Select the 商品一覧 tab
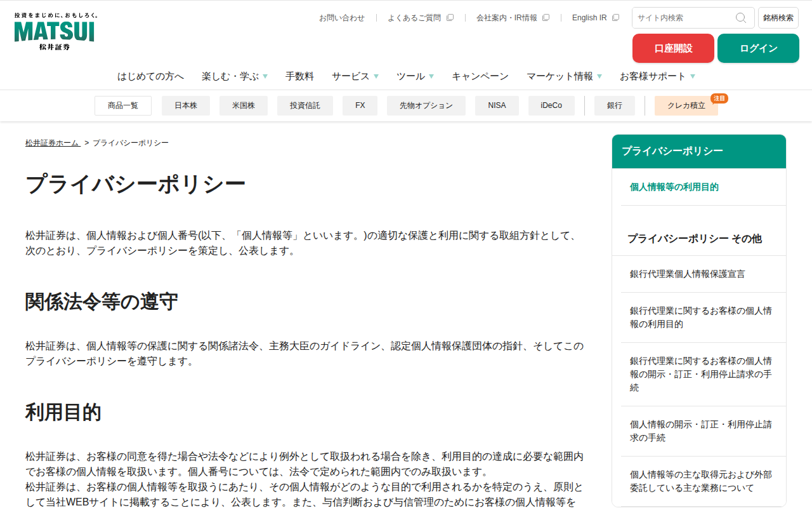Screen dimensions: 812x508 pyautogui.click(x=123, y=105)
